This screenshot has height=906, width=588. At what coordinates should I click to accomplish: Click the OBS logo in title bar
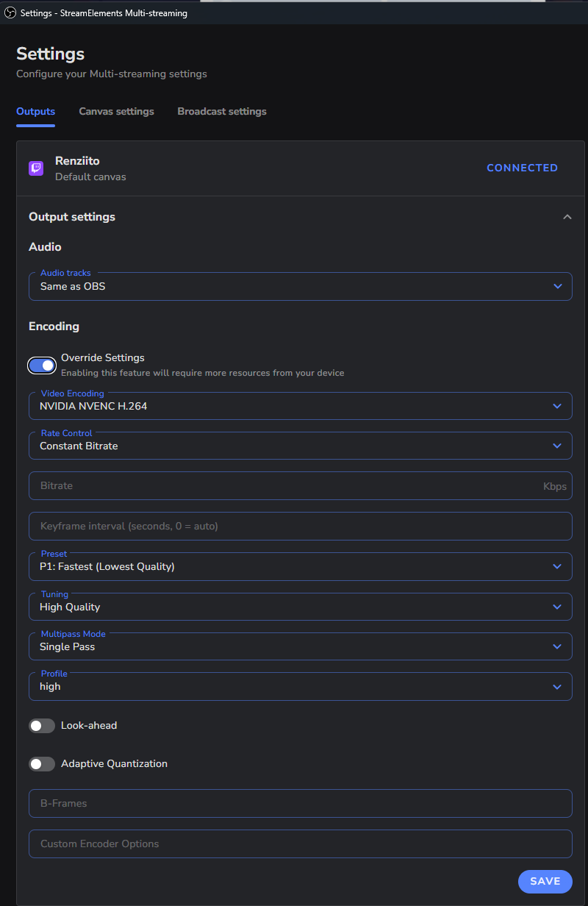point(10,13)
